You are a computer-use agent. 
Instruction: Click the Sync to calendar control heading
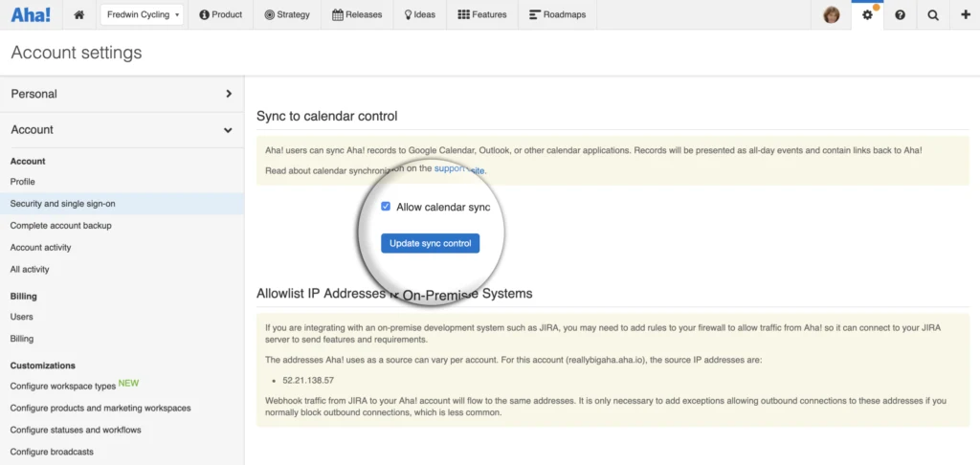point(327,117)
